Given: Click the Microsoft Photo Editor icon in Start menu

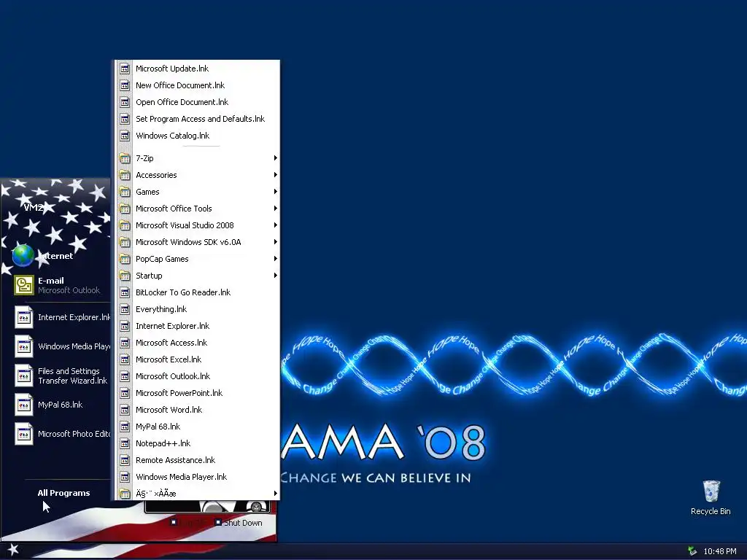Looking at the screenshot, I should 23,434.
